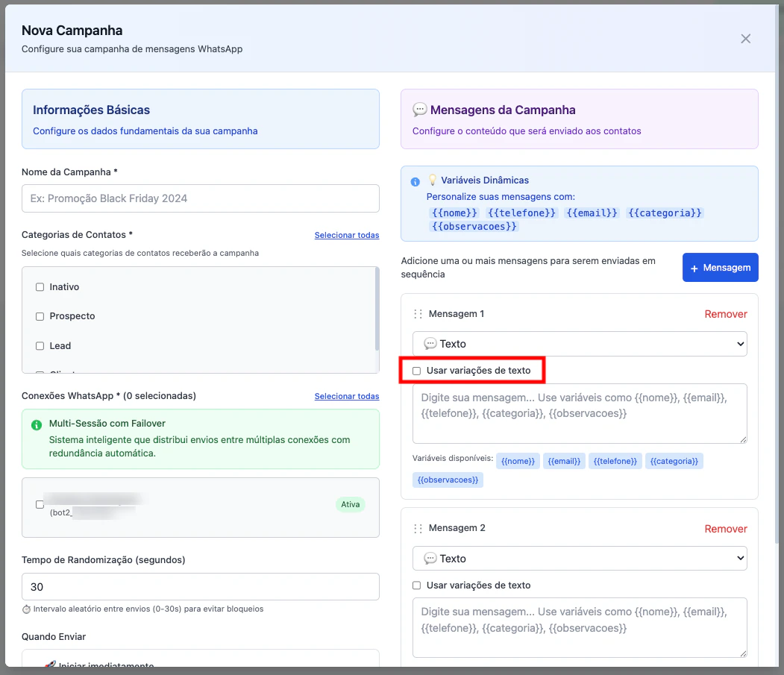Viewport: 784px width, 675px height.
Task: Remove Mensagem 1
Action: click(x=726, y=314)
